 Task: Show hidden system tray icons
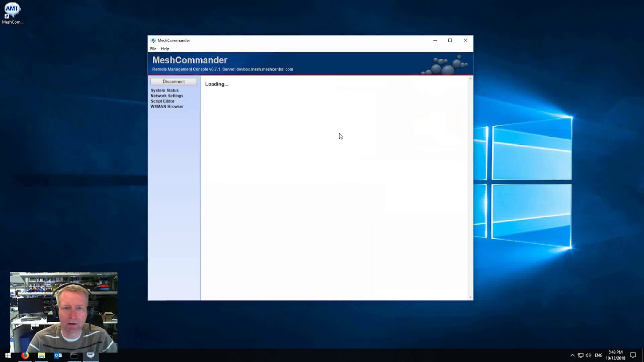coord(572,355)
